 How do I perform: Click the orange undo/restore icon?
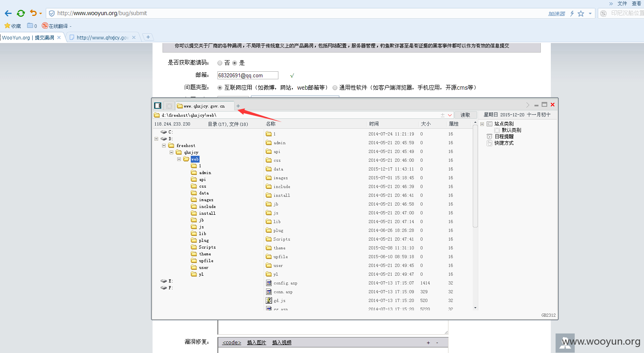point(33,13)
